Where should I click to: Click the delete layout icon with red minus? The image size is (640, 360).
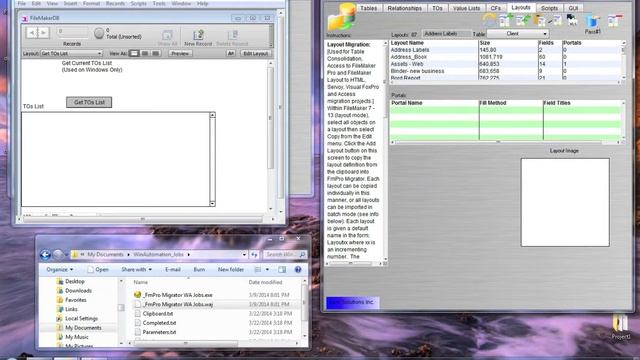(x=615, y=20)
